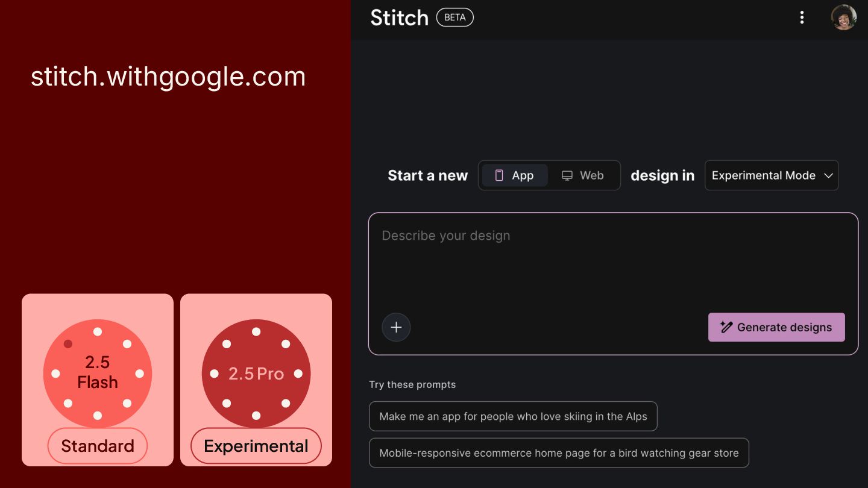Select the Standard label pill

coord(98,446)
